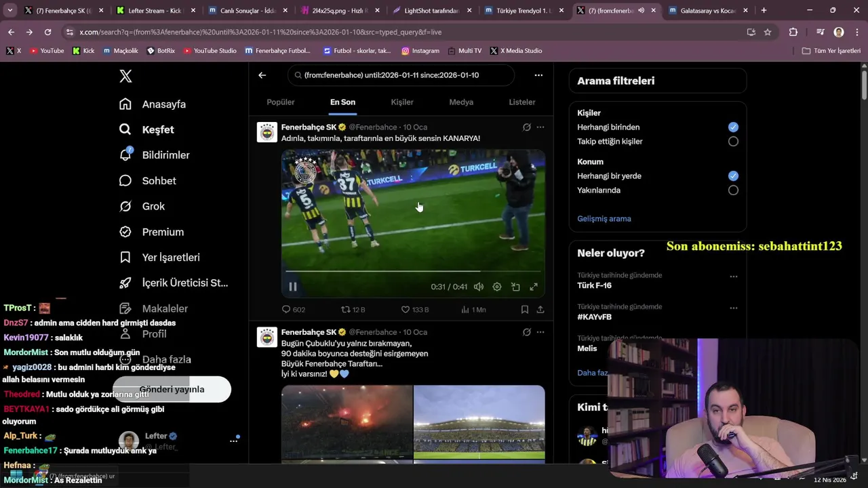Screen dimensions: 868x488
Task: Open video settings gear
Action: [x=497, y=287]
